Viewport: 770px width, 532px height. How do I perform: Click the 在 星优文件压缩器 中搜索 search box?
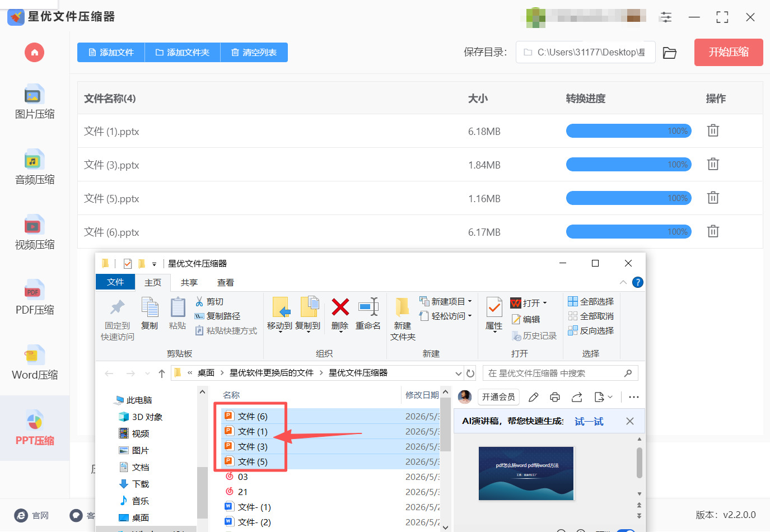(560, 373)
